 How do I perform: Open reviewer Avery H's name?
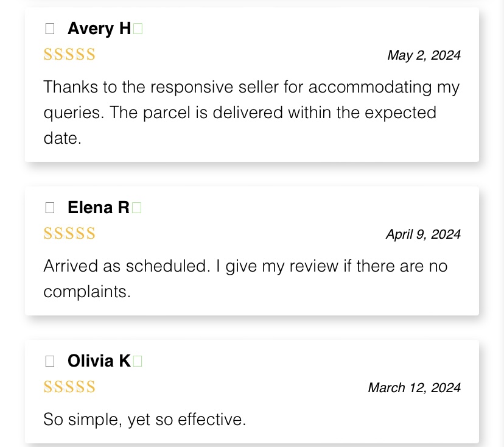click(99, 29)
